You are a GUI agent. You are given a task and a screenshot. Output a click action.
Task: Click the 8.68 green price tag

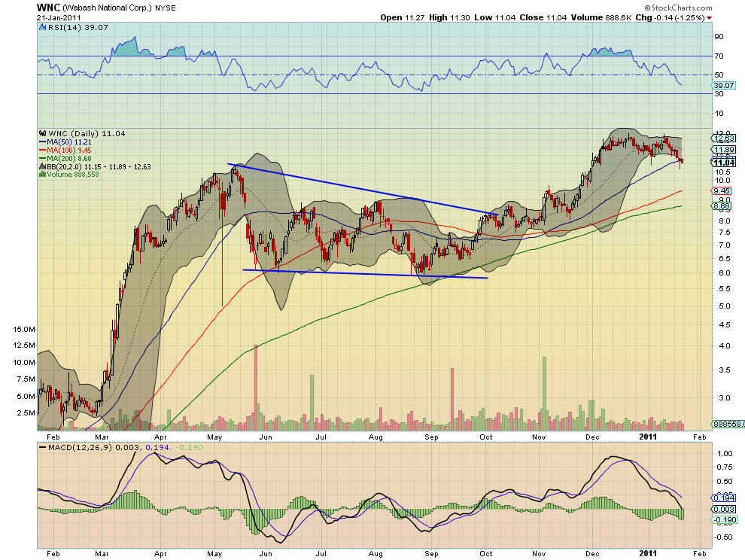(x=722, y=205)
